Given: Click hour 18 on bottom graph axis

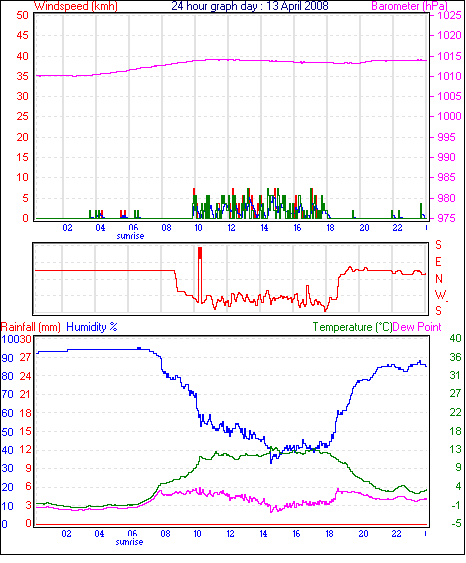Looking at the screenshot, I should pos(329,534).
